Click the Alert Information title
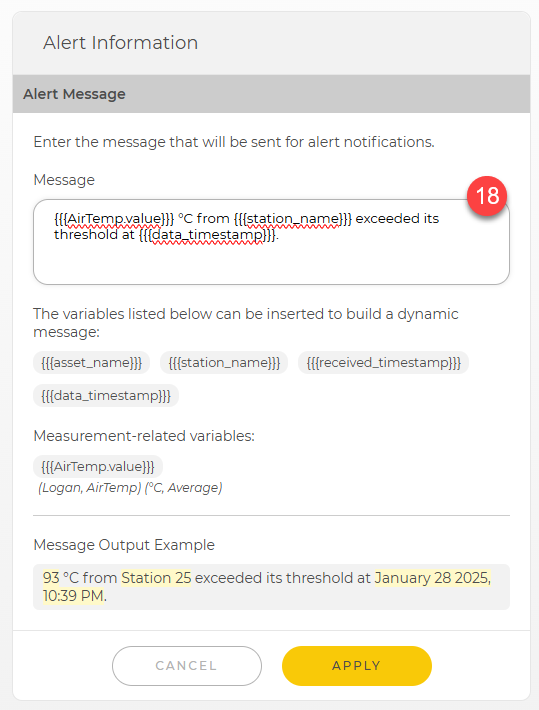The height and width of the screenshot is (710, 539). pos(120,43)
